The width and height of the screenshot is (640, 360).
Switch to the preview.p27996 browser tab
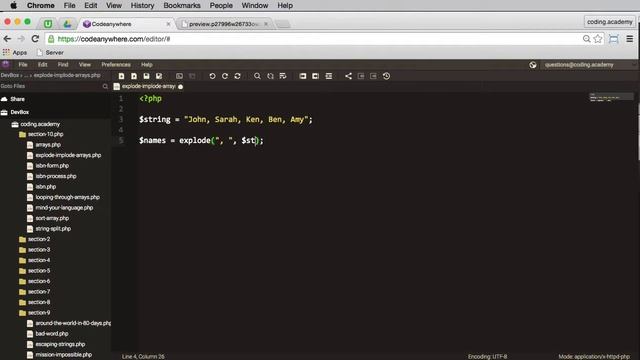224,24
